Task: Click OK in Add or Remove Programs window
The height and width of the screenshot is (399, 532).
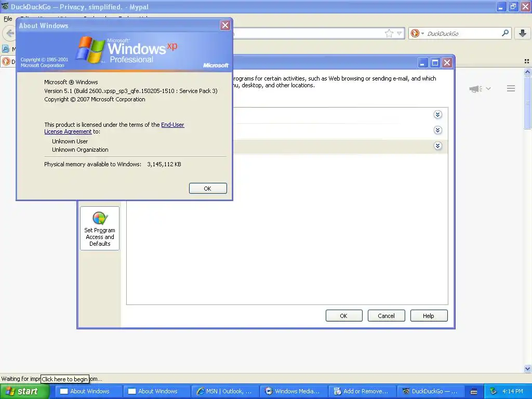Action: tap(344, 315)
